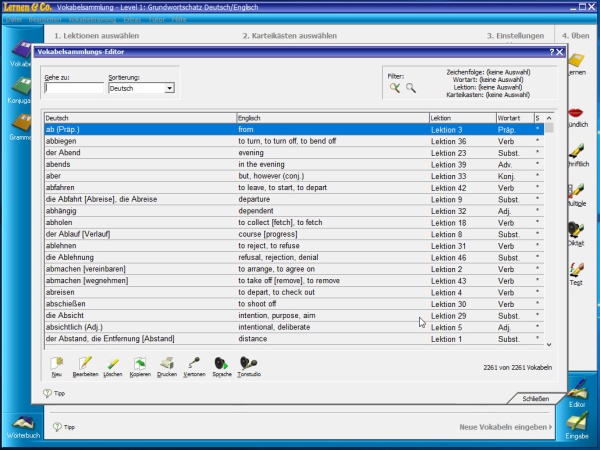Select the row 'aber'
The image size is (600, 450).
pos(294,176)
